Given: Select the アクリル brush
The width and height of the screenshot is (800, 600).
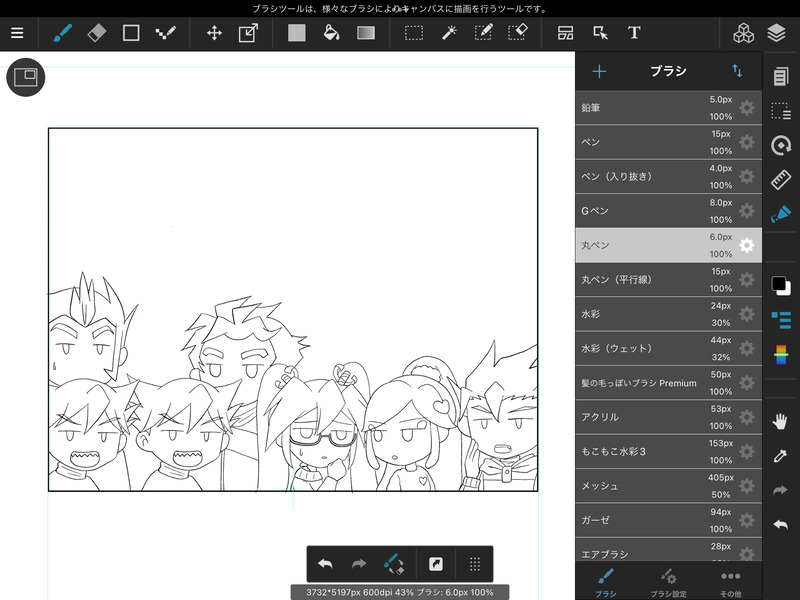Looking at the screenshot, I should click(668, 417).
